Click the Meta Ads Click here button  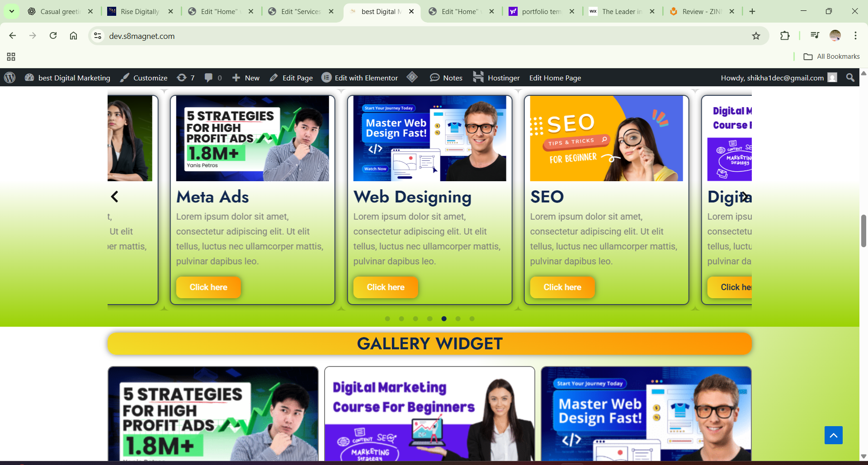pos(208,287)
